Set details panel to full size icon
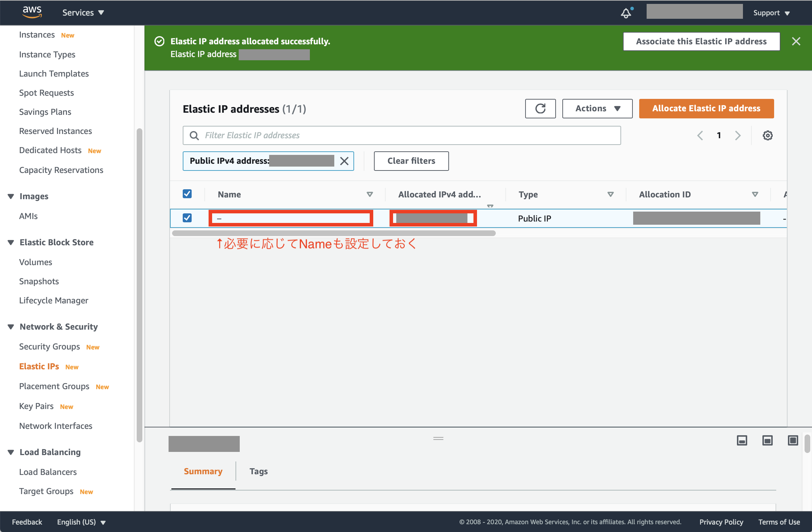 pyautogui.click(x=793, y=441)
